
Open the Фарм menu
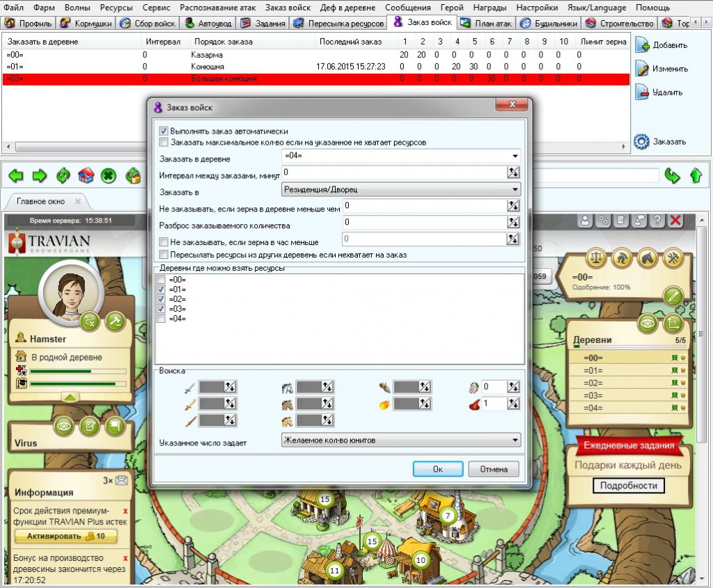click(44, 7)
